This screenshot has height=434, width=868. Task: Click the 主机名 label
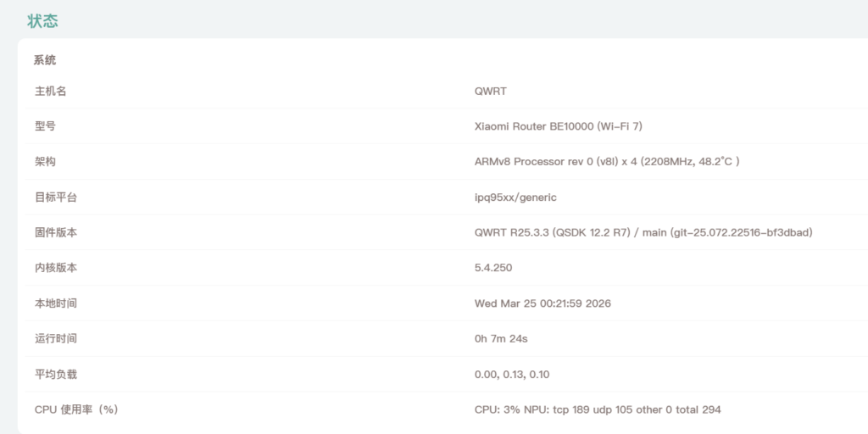click(x=50, y=92)
